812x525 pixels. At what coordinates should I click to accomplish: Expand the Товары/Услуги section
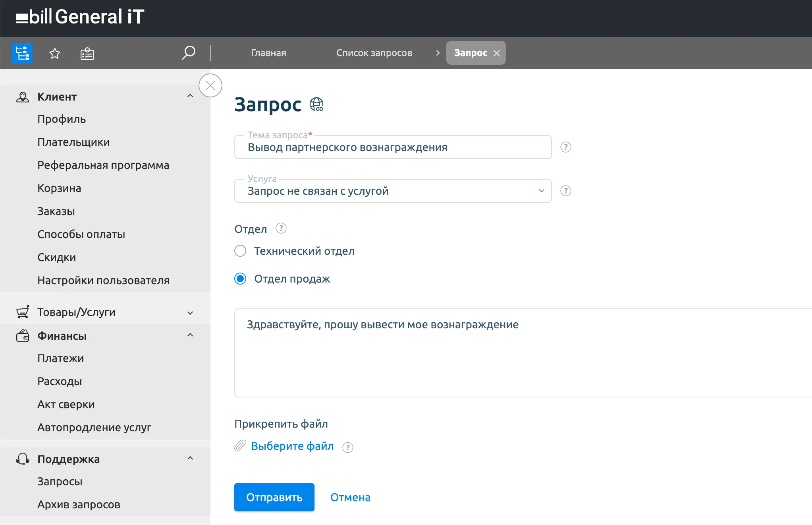click(190, 313)
